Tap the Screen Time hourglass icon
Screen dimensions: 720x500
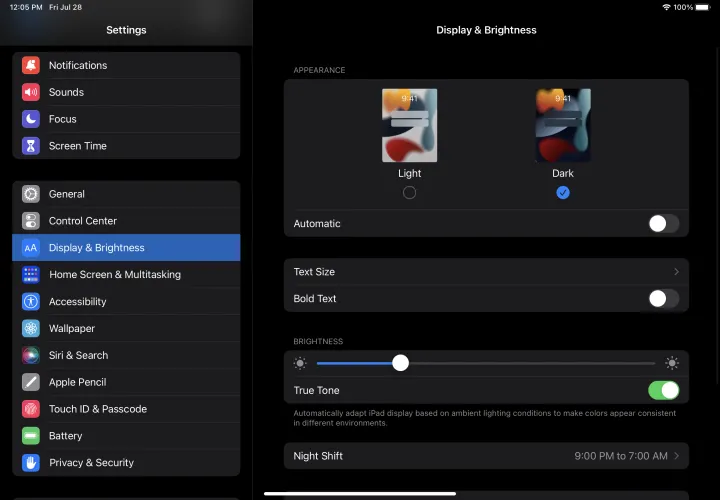click(x=31, y=146)
